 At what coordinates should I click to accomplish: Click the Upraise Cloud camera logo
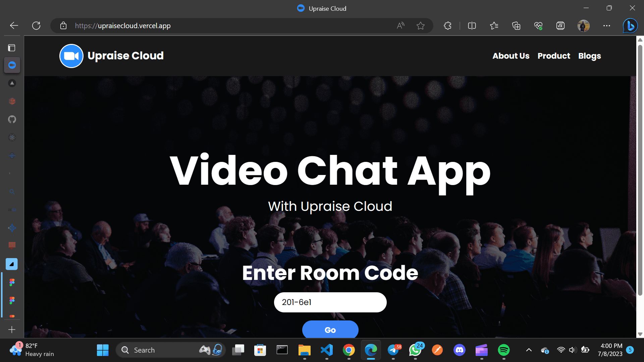tap(71, 56)
